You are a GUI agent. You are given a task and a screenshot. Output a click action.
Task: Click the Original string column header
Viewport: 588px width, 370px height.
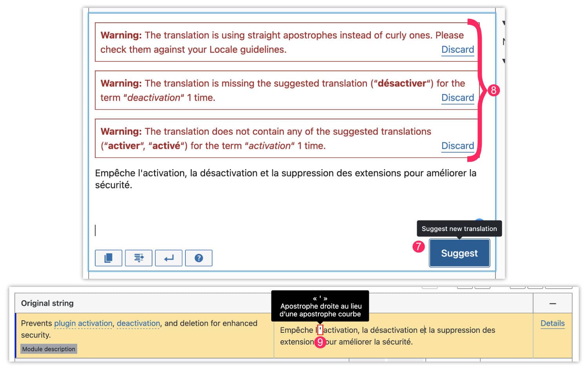47,303
